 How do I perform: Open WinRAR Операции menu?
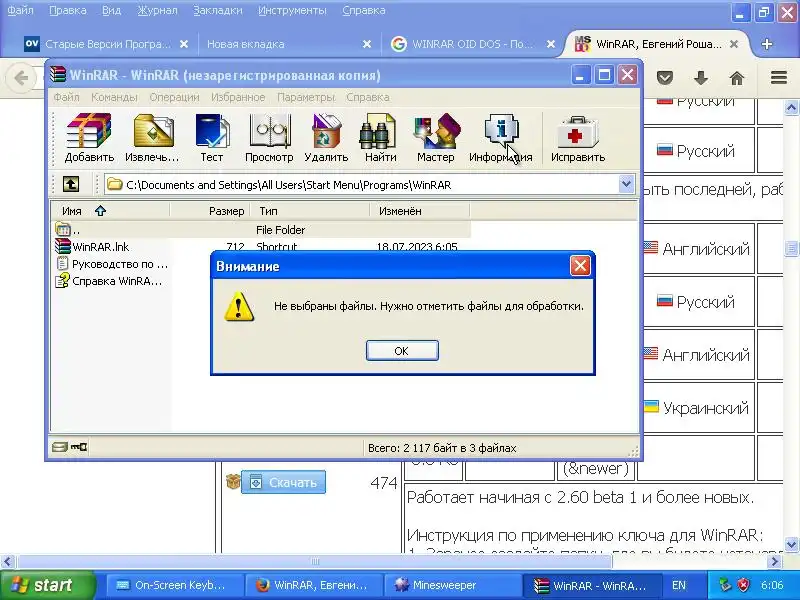pos(174,97)
